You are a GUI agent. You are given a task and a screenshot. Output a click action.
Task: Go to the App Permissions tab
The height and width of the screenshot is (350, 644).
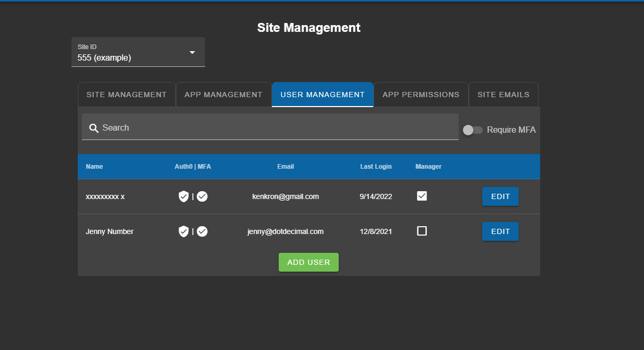click(x=421, y=95)
